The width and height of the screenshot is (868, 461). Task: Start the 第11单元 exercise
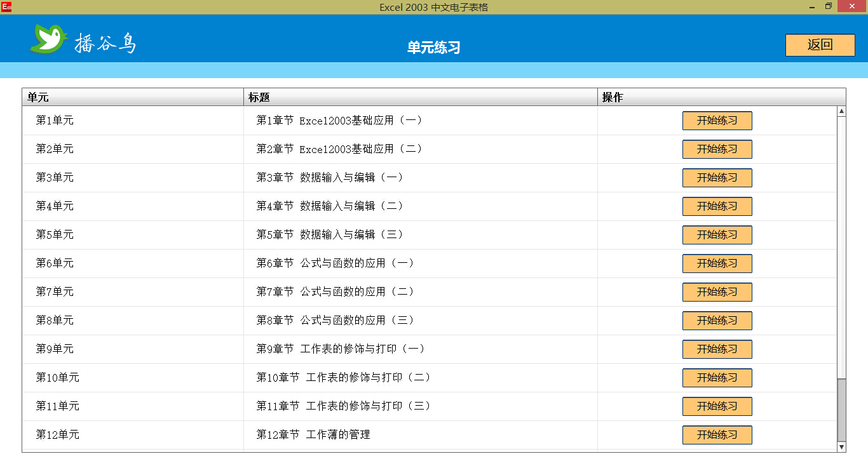pos(717,406)
